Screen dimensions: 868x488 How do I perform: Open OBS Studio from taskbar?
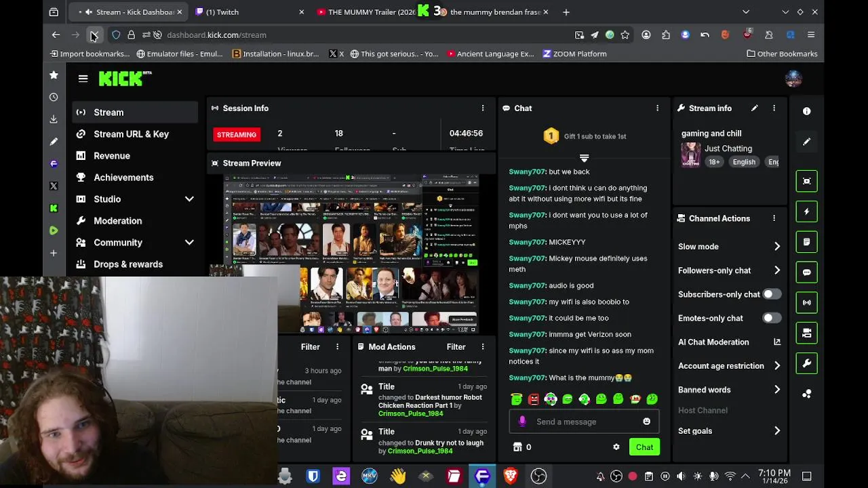click(x=538, y=476)
